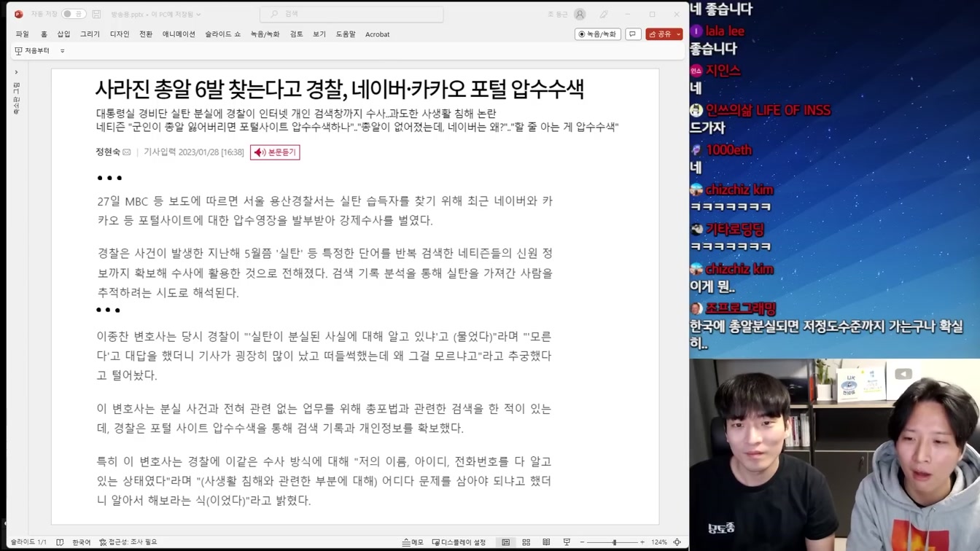Click the lala lee chat username
This screenshot has height=551, width=980.
click(x=726, y=31)
